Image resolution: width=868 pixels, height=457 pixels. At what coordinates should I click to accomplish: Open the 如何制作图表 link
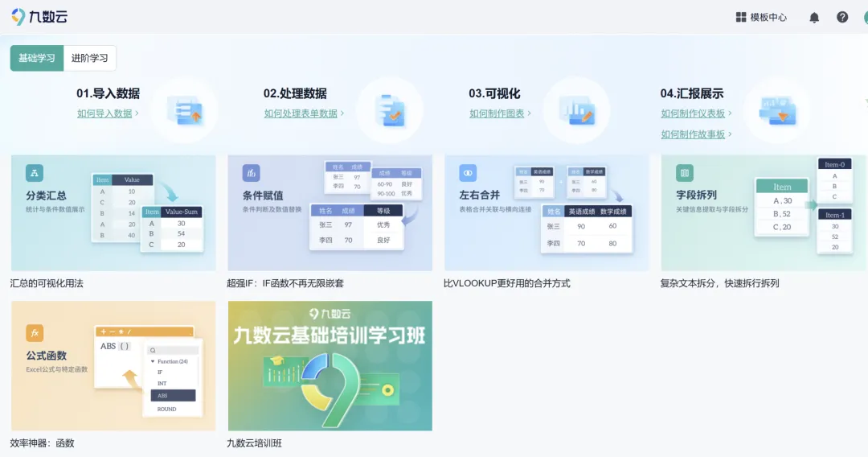click(x=497, y=113)
